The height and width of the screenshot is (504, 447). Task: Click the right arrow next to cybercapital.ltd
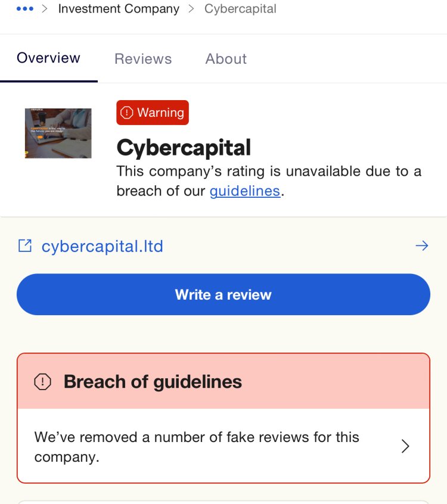[x=421, y=246]
